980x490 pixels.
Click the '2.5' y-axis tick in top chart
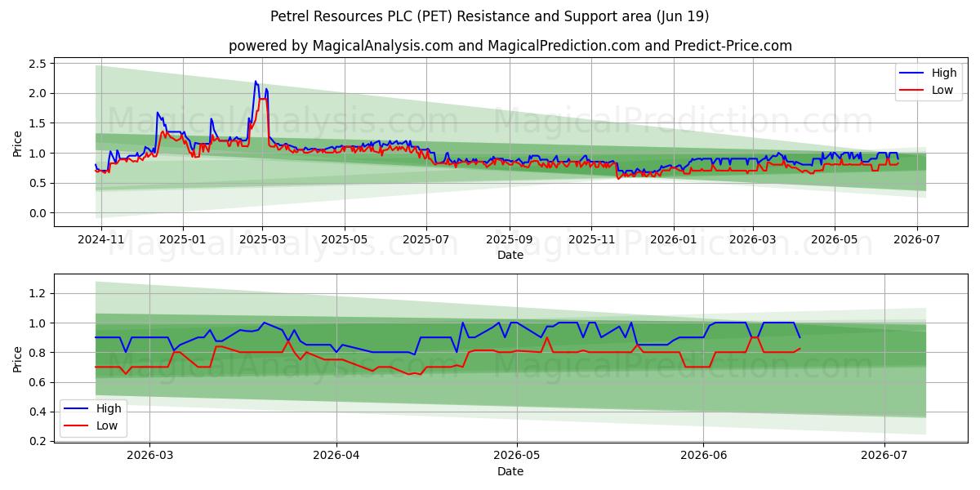[x=38, y=64]
